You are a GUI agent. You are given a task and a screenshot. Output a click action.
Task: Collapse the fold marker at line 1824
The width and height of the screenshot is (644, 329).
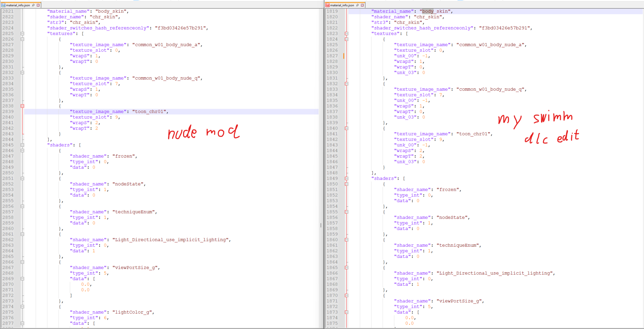[346, 39]
